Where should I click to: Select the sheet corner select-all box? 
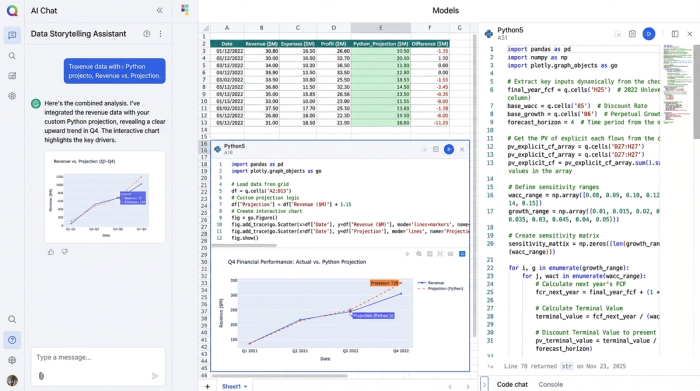coord(204,28)
